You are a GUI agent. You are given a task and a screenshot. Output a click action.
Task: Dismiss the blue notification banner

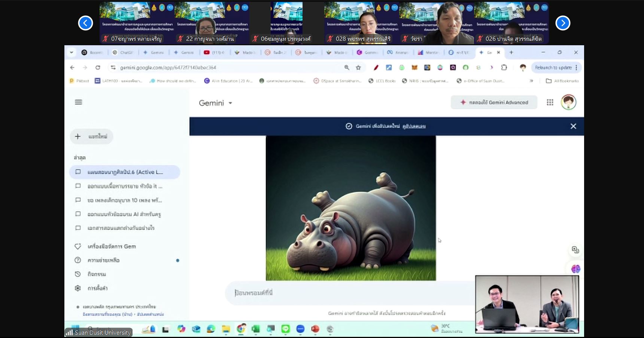pos(573,126)
